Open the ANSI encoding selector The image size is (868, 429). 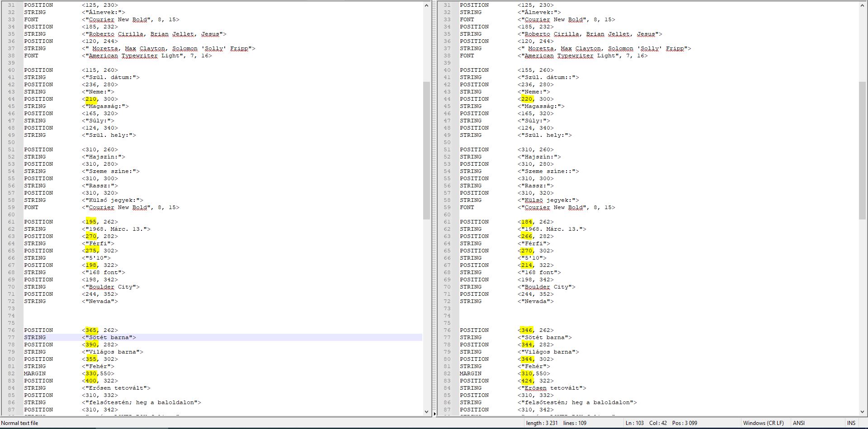(x=799, y=423)
